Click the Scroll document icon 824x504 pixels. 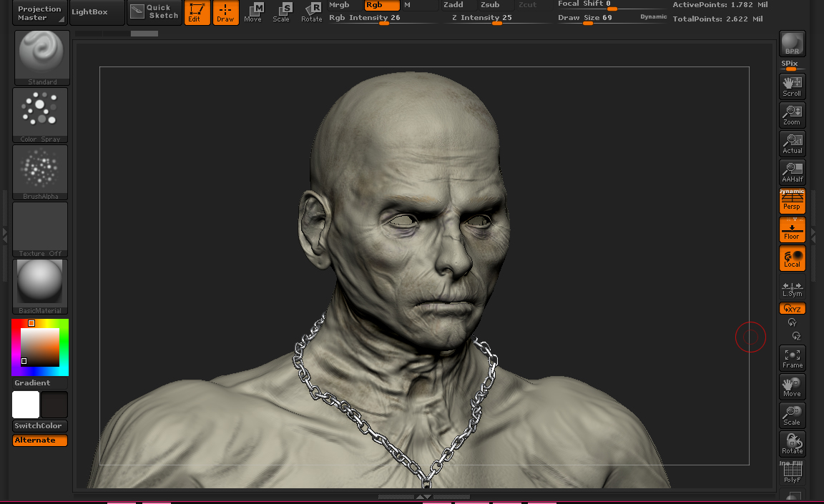pyautogui.click(x=792, y=87)
